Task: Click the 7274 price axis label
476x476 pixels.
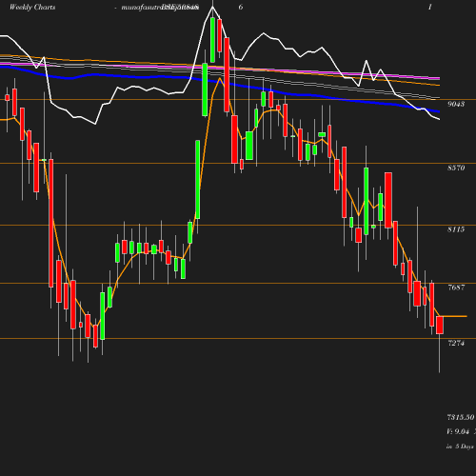Action: [456, 343]
